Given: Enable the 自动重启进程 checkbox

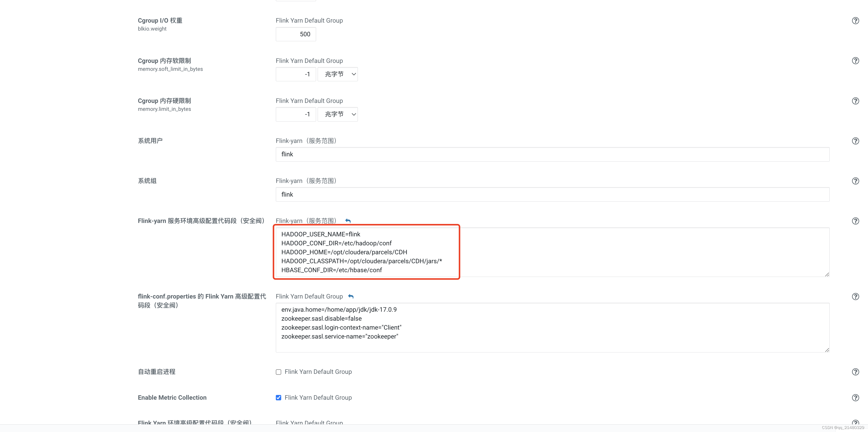Looking at the screenshot, I should [278, 372].
